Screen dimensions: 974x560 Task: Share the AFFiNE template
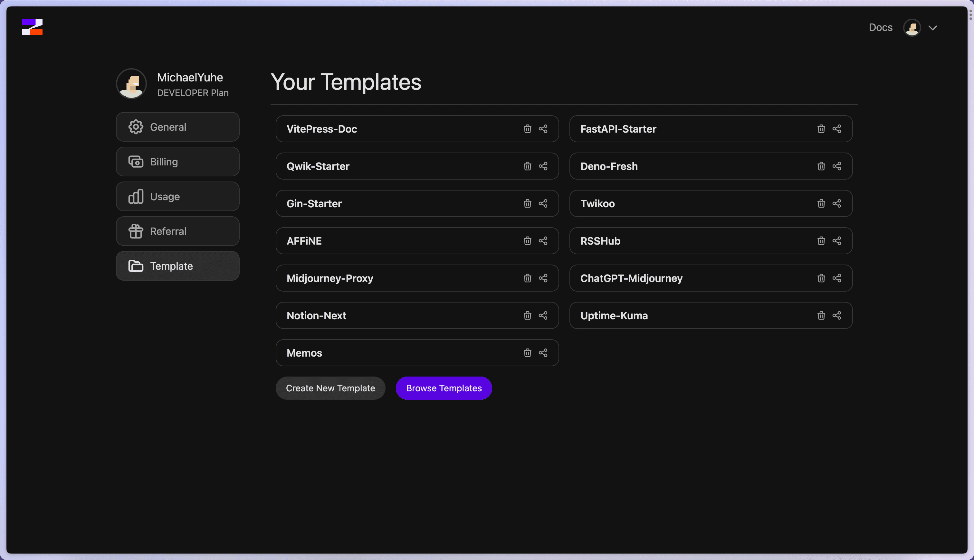tap(543, 241)
